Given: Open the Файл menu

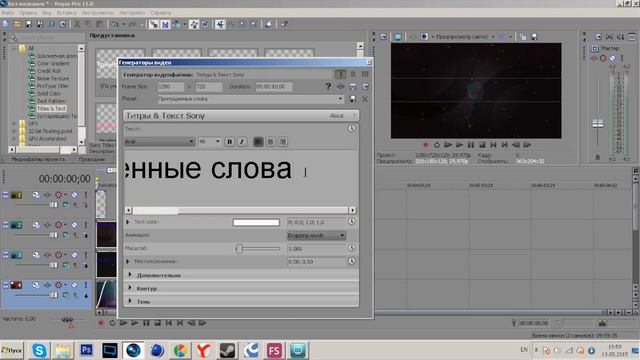Looking at the screenshot, I should coord(8,13).
